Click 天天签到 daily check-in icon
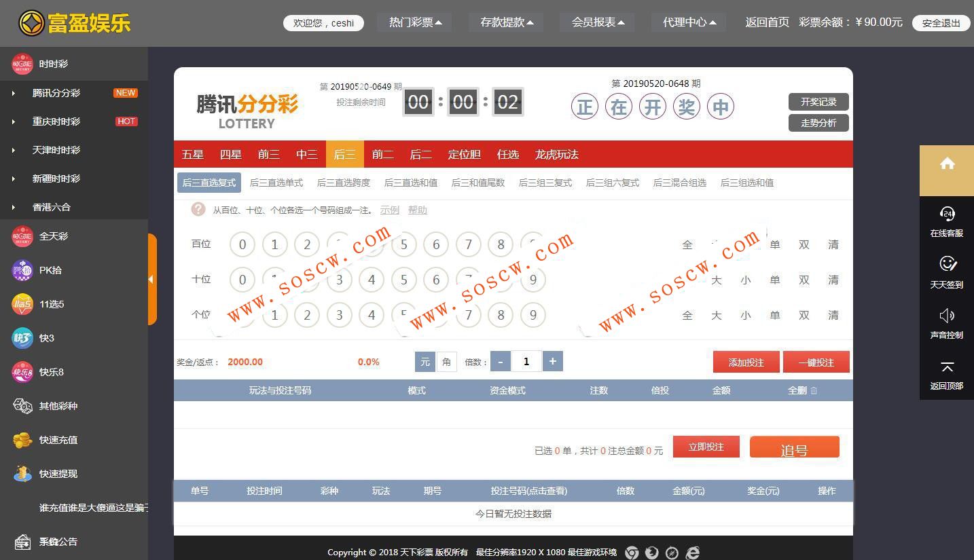This screenshot has height=560, width=974. [947, 264]
